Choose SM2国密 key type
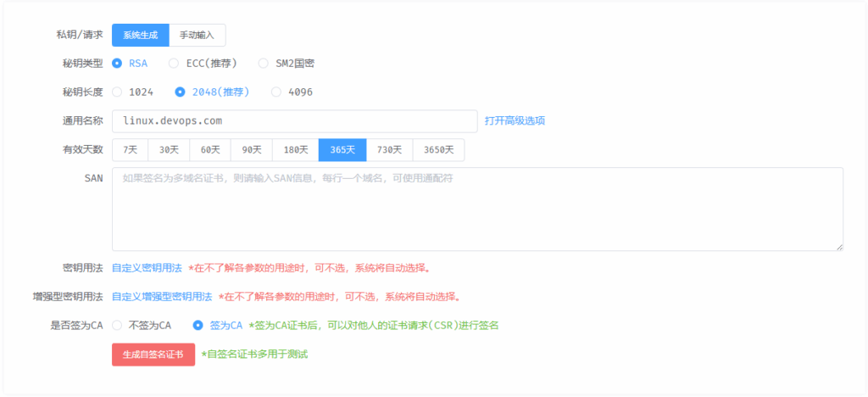The height and width of the screenshot is (397, 868). click(287, 63)
